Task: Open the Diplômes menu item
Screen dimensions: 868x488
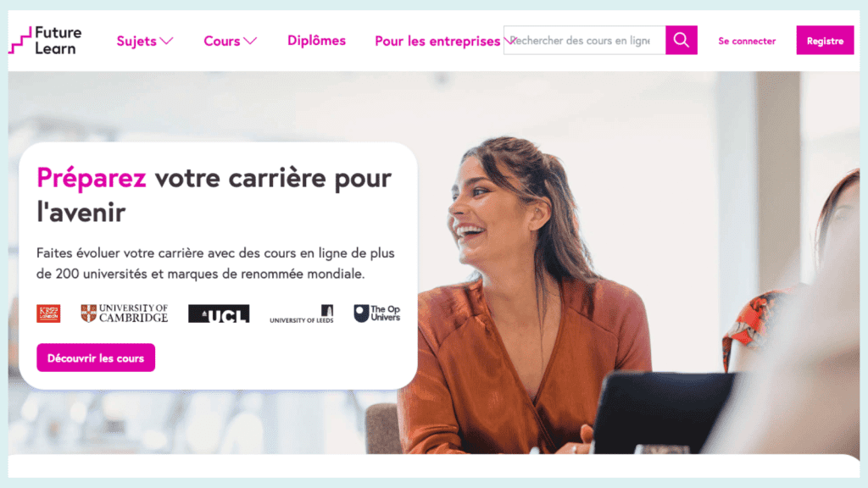Action: [317, 41]
